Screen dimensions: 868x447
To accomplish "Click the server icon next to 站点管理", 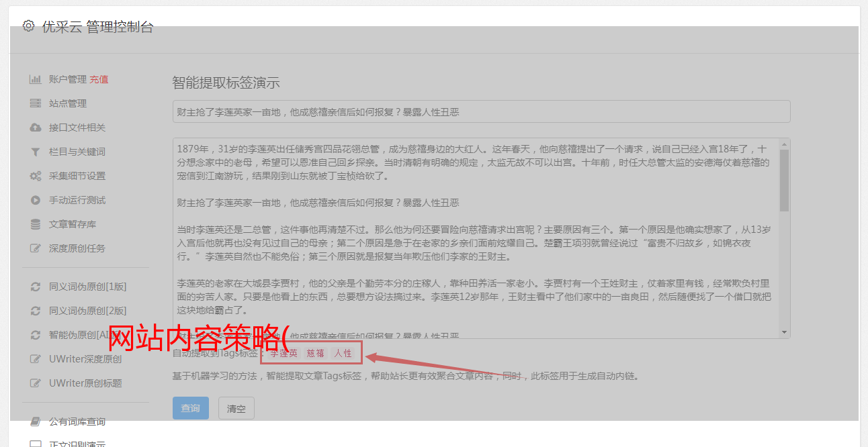I will (35, 103).
